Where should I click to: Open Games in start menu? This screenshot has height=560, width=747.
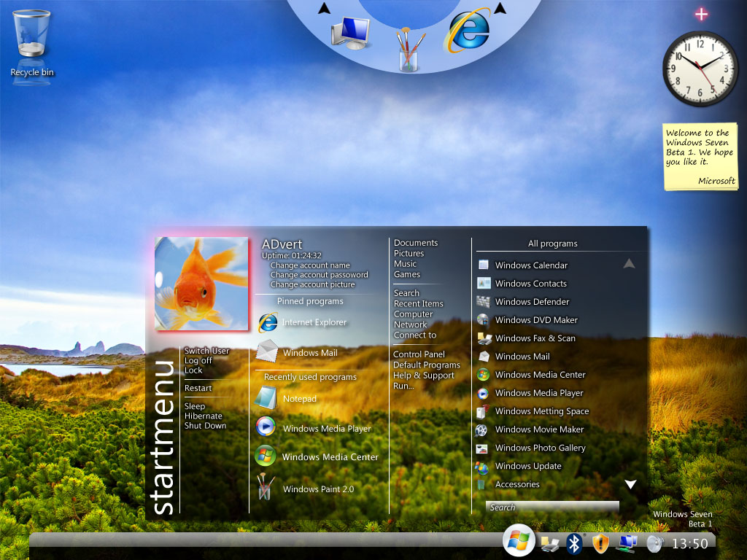coord(407,274)
